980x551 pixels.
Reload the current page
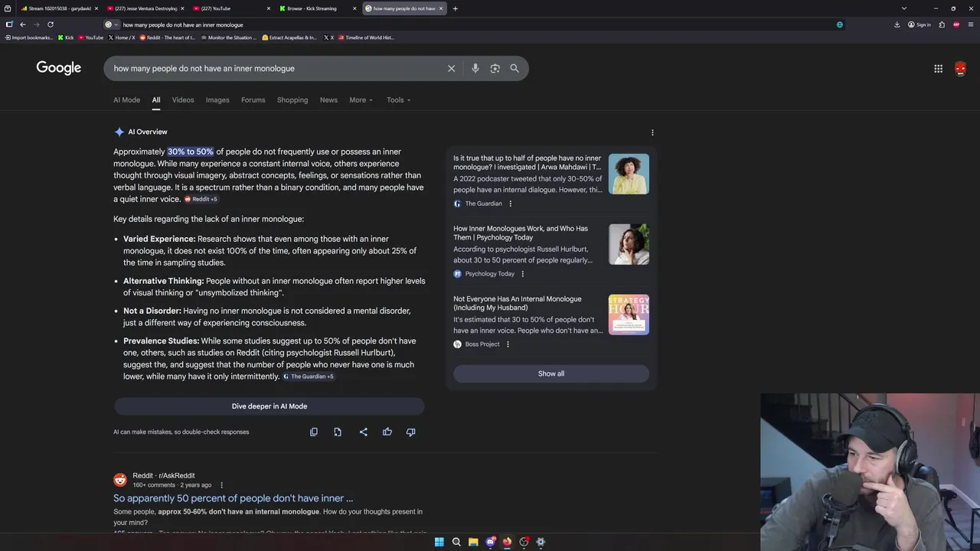pos(50,24)
